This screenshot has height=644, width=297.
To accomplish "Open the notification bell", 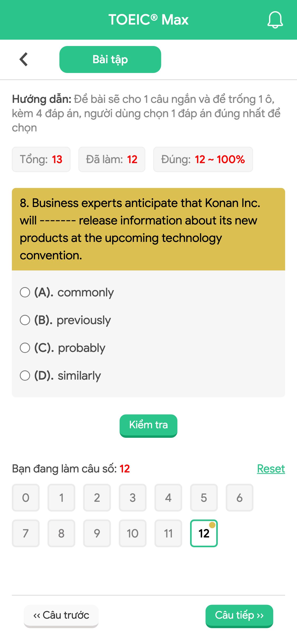I will [275, 20].
